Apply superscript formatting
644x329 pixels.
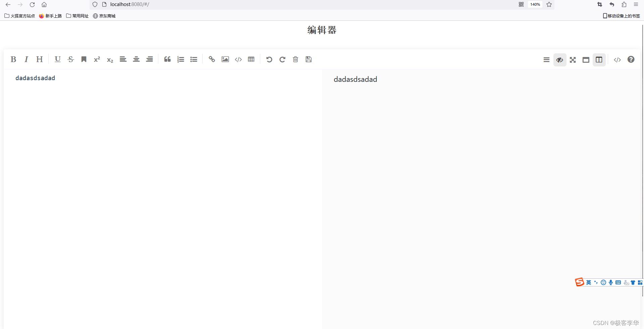point(97,59)
